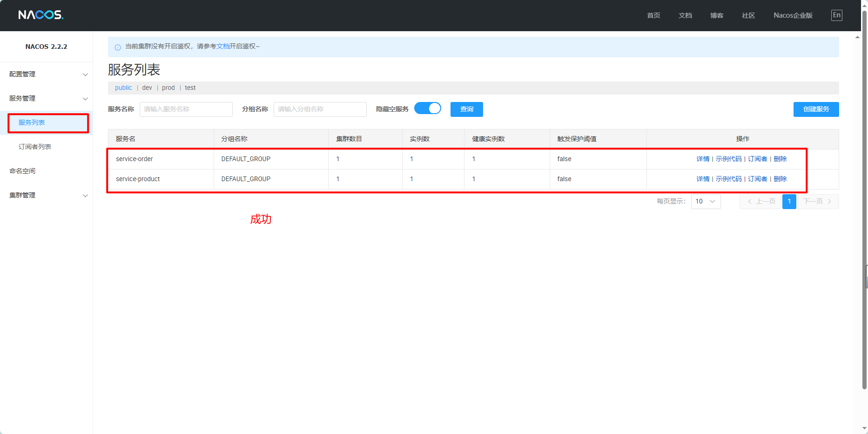
Task: Select the public namespace tab
Action: (x=123, y=88)
